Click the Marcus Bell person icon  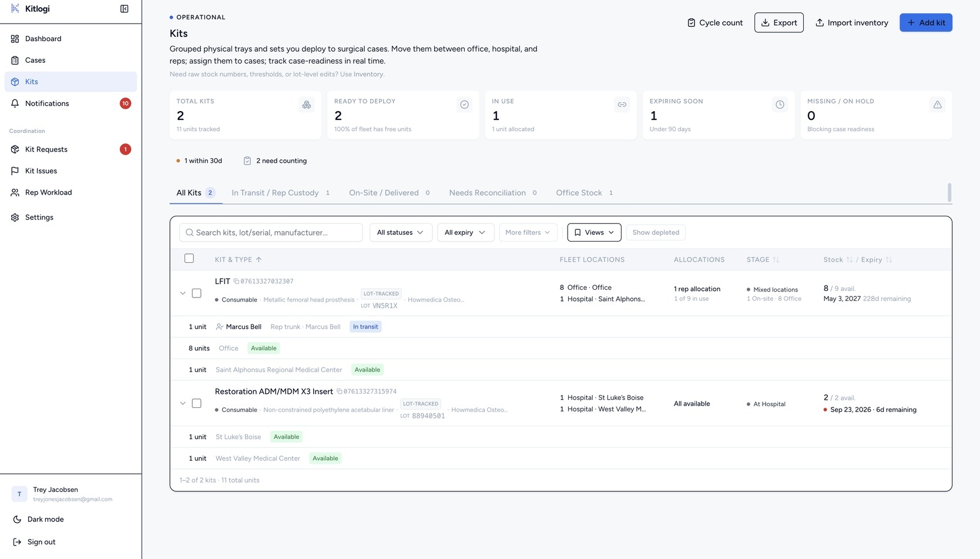click(x=220, y=327)
